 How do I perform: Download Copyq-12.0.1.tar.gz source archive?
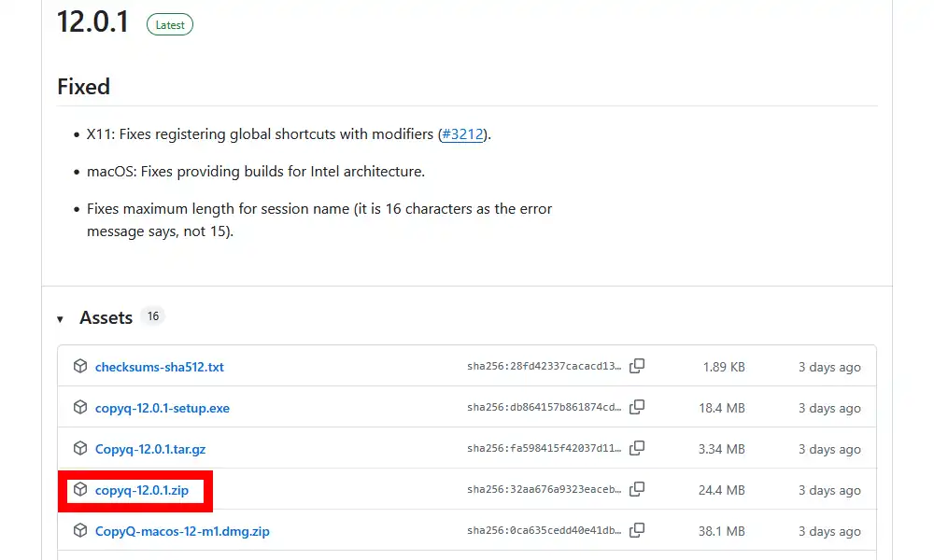[x=149, y=449]
